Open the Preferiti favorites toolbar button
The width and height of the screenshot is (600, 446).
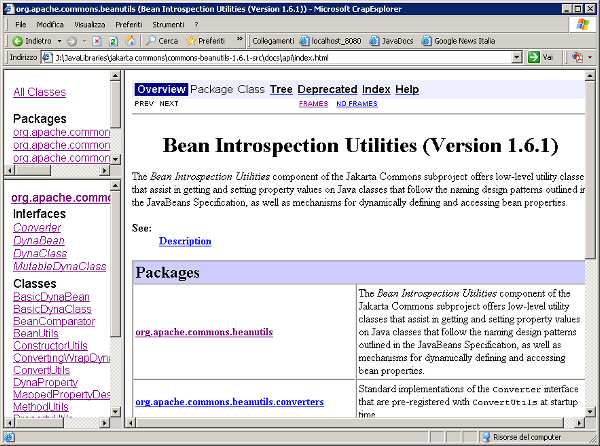(x=206, y=41)
